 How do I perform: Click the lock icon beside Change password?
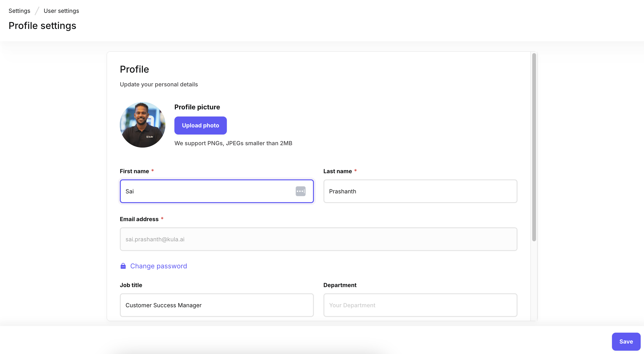click(x=123, y=266)
